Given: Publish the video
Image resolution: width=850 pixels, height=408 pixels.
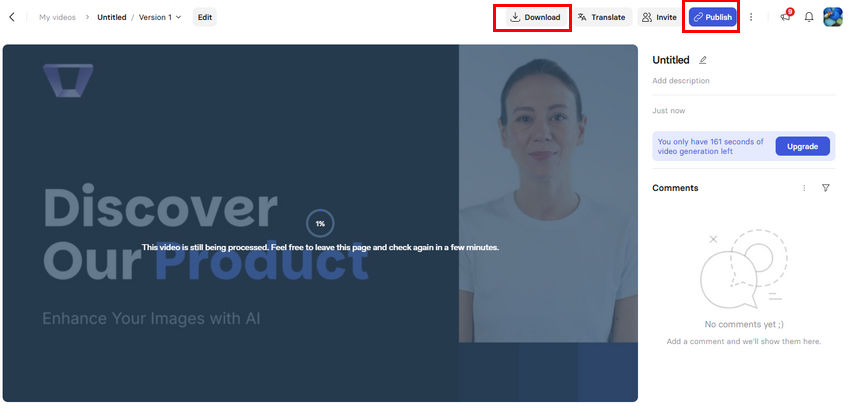Looking at the screenshot, I should click(713, 17).
